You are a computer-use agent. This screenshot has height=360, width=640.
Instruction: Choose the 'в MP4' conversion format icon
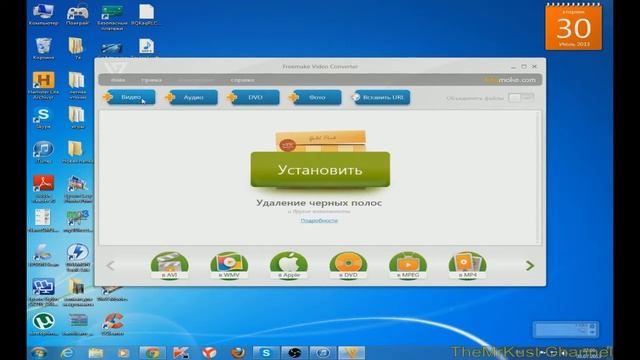pos(467,266)
